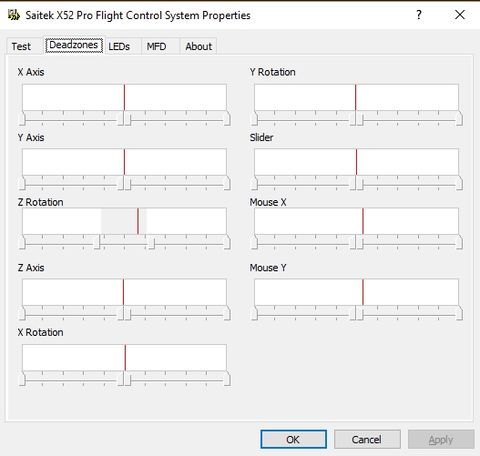Click the Mouse X rightmost slider handle

pos(459,242)
